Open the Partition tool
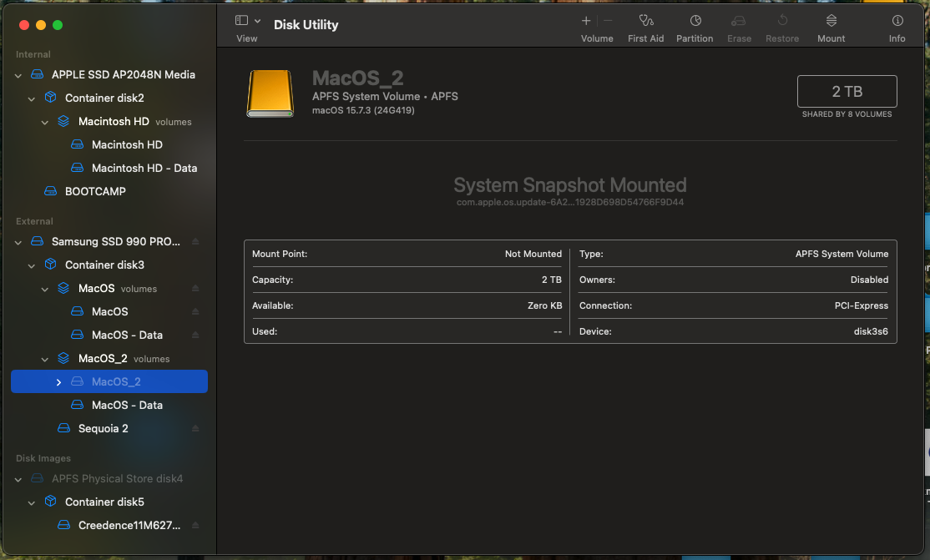This screenshot has width=930, height=560. click(x=695, y=26)
